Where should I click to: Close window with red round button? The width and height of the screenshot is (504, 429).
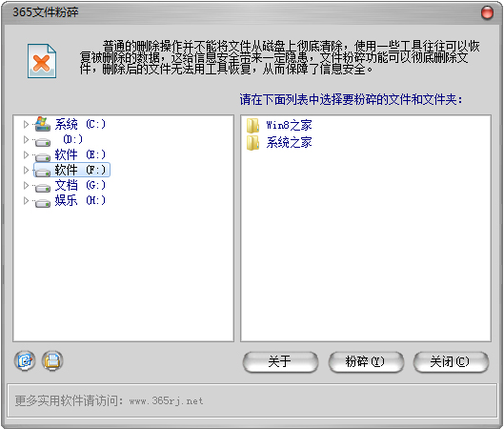click(487, 12)
